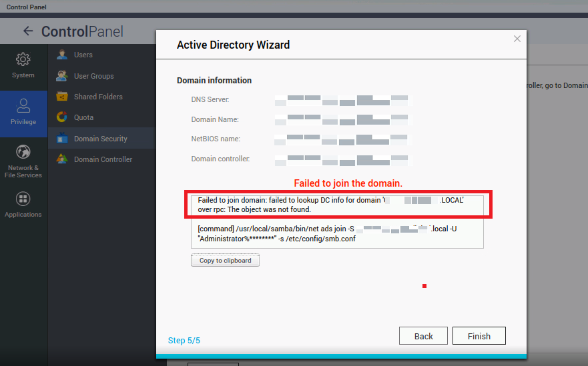Click Finish to close the wizard

pyautogui.click(x=479, y=336)
